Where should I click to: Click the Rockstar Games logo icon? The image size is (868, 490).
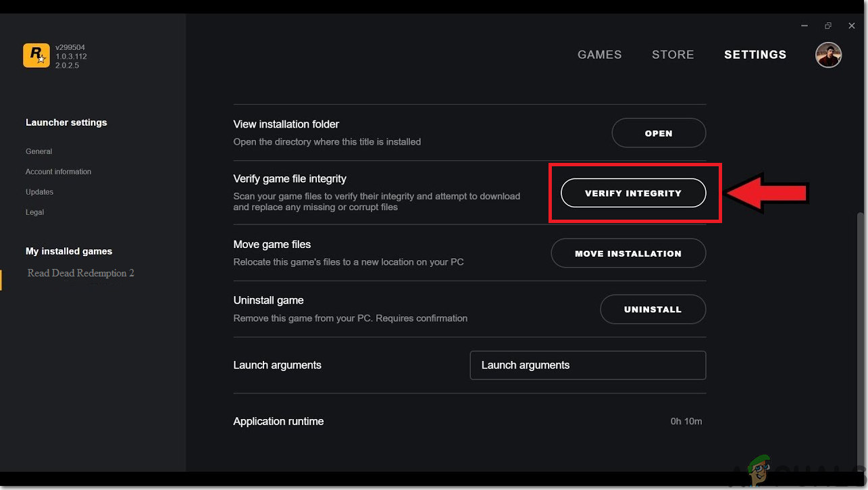(x=36, y=55)
